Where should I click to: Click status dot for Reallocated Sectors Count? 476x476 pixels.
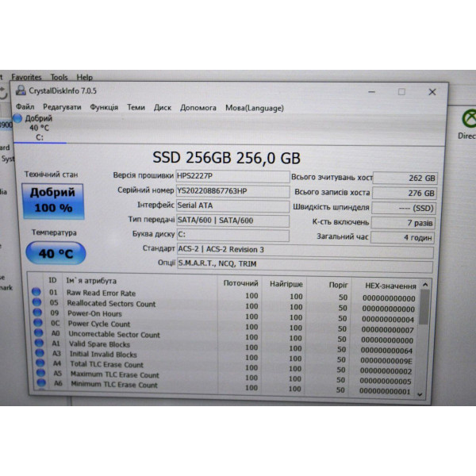(x=37, y=301)
